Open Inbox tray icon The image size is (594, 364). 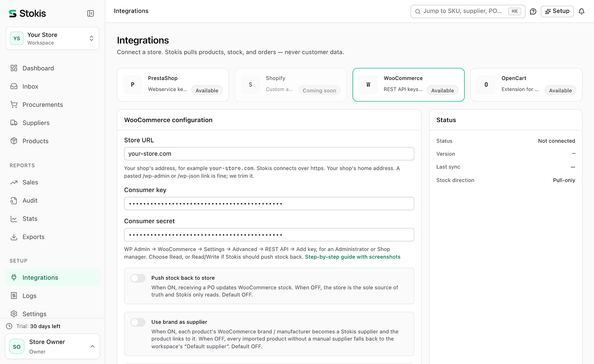click(14, 86)
